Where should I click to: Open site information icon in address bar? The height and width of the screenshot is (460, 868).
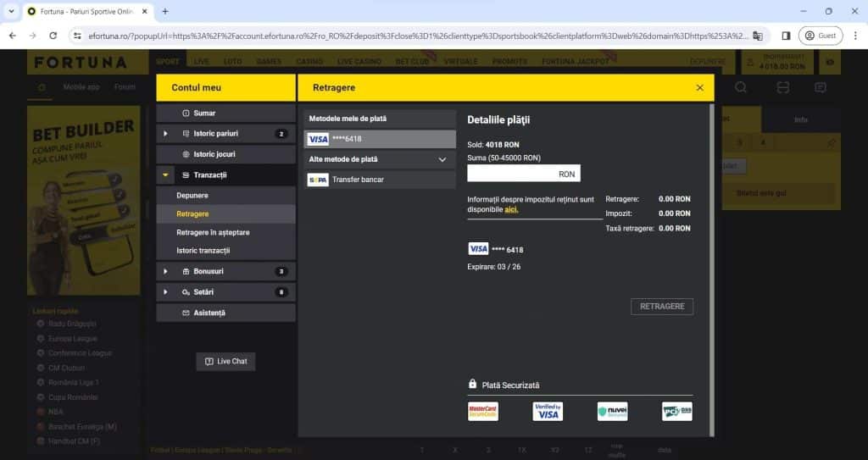pyautogui.click(x=77, y=36)
